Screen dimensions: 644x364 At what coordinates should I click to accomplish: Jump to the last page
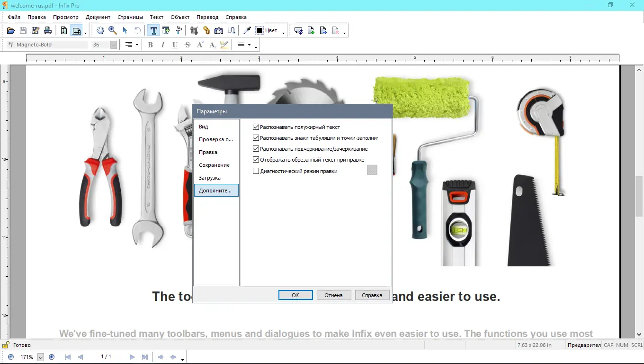click(145, 357)
